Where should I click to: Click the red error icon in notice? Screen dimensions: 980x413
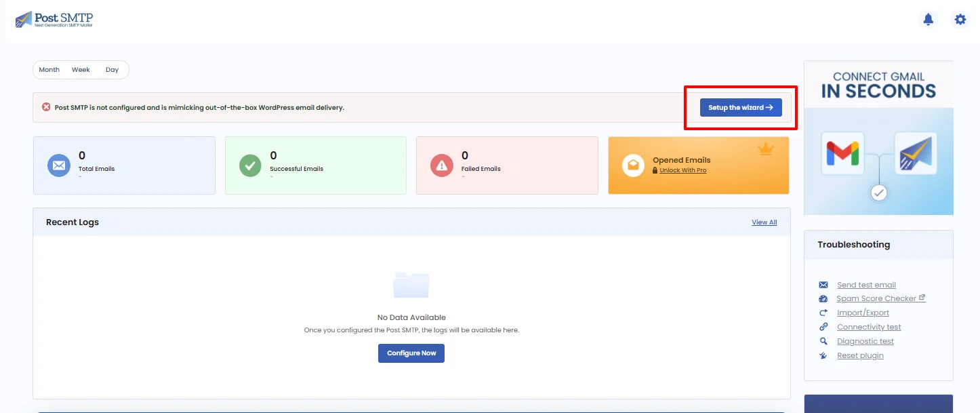46,107
